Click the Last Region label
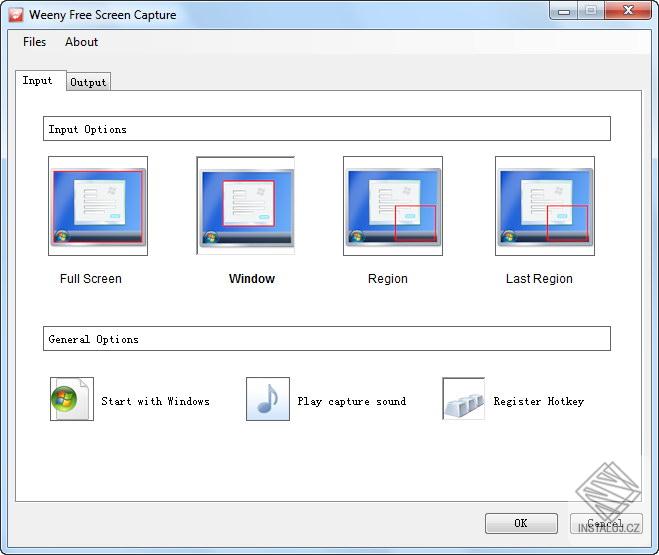 539,279
